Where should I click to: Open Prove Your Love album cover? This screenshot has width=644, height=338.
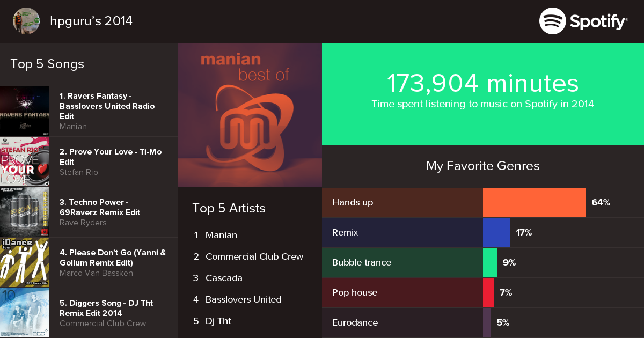click(x=25, y=161)
